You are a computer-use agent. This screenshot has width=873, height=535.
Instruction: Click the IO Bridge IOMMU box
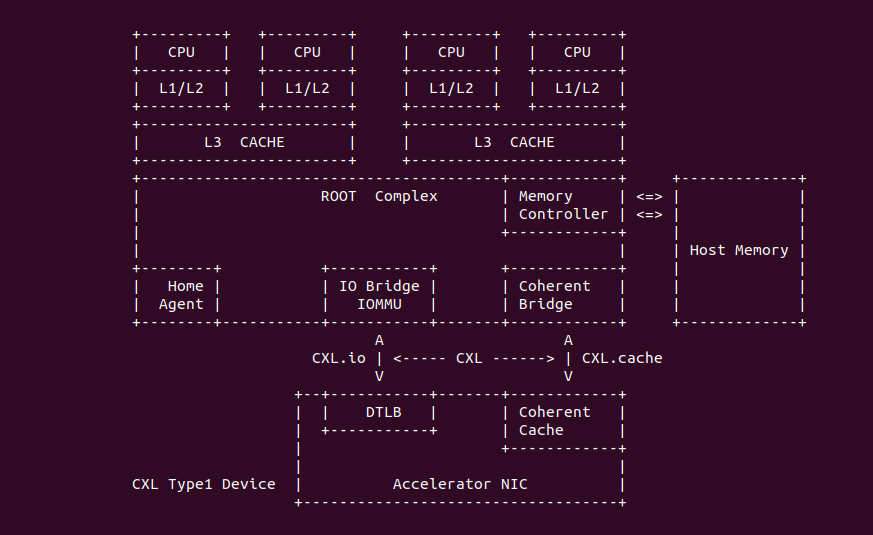tap(379, 295)
